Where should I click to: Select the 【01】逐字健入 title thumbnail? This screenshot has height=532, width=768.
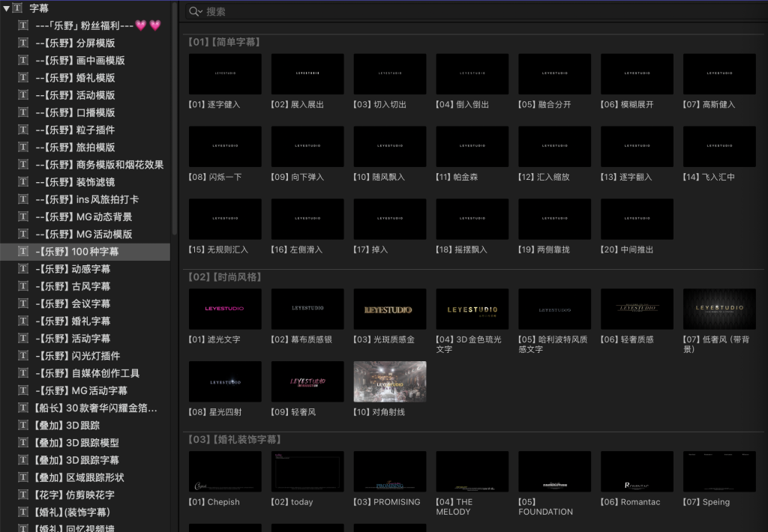(x=225, y=74)
